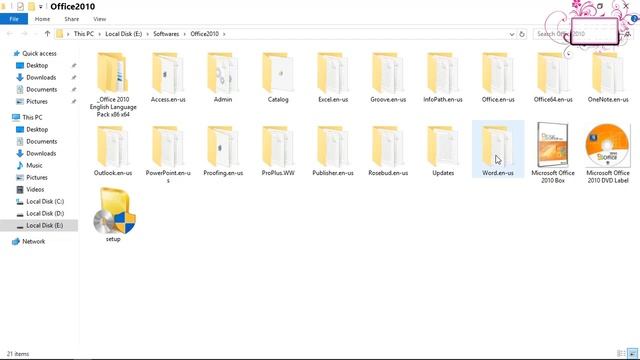Open the Excel.en-us folder
640x360 pixels.
[333, 78]
